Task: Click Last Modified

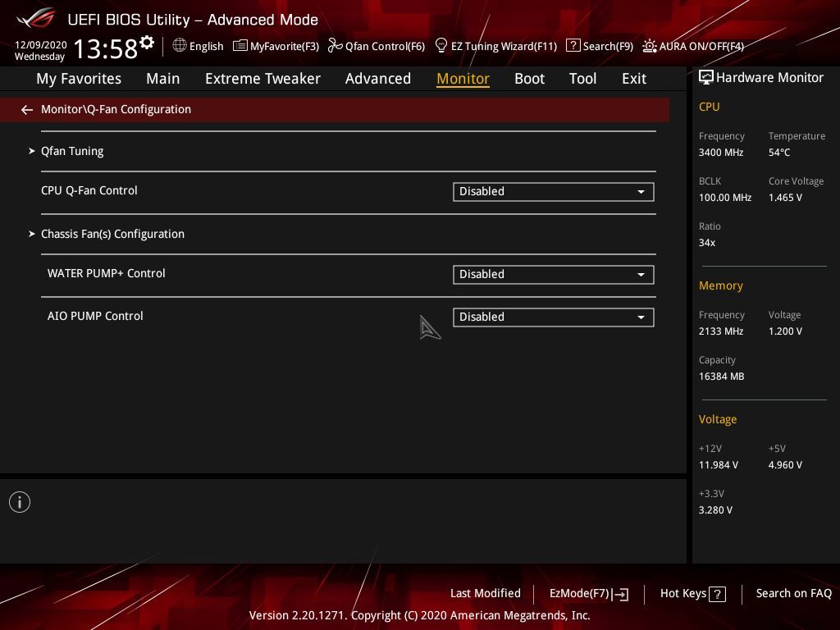Action: point(486,594)
